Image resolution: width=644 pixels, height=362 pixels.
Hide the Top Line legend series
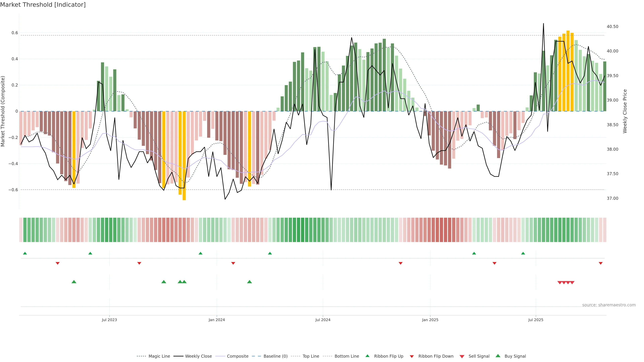[311, 356]
